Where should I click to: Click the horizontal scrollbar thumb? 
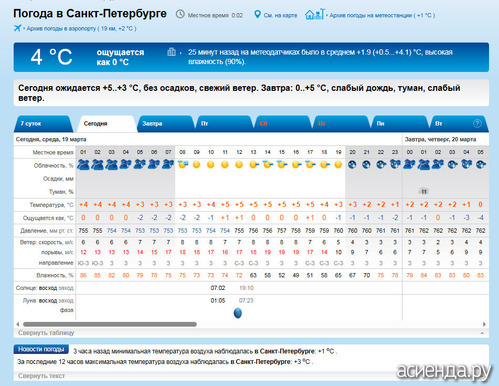110,324
